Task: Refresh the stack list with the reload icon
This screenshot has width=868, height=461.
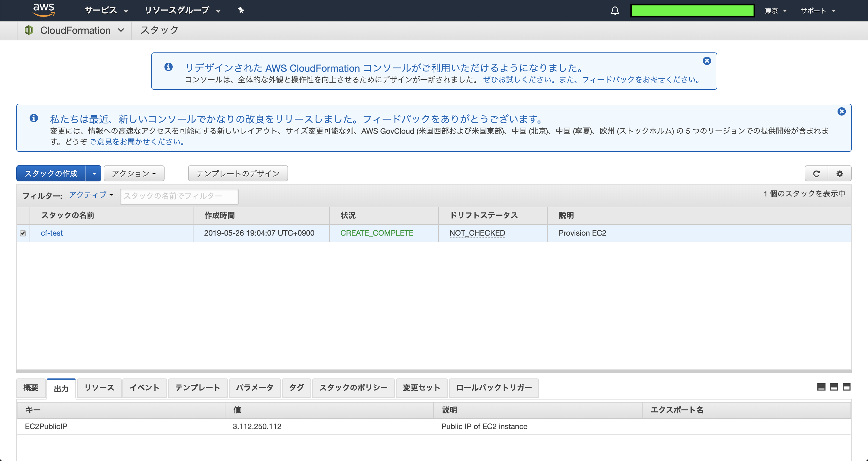Action: (x=817, y=173)
